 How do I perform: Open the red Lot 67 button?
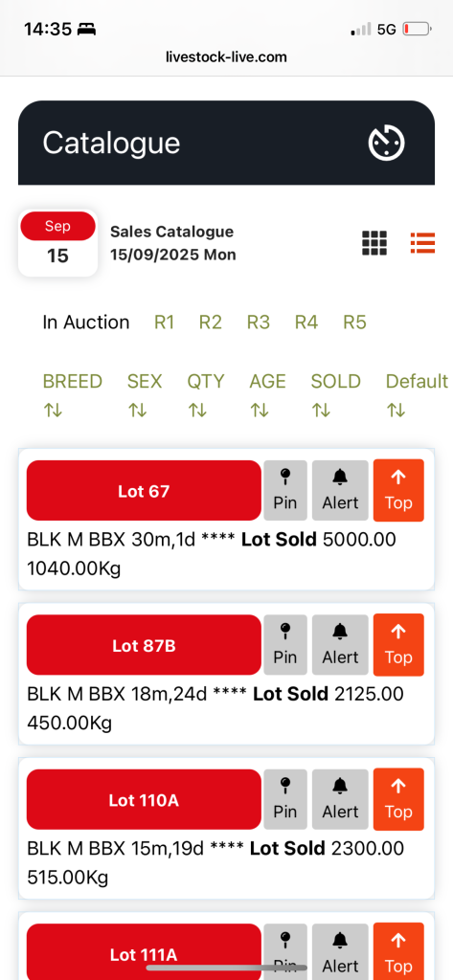point(144,491)
